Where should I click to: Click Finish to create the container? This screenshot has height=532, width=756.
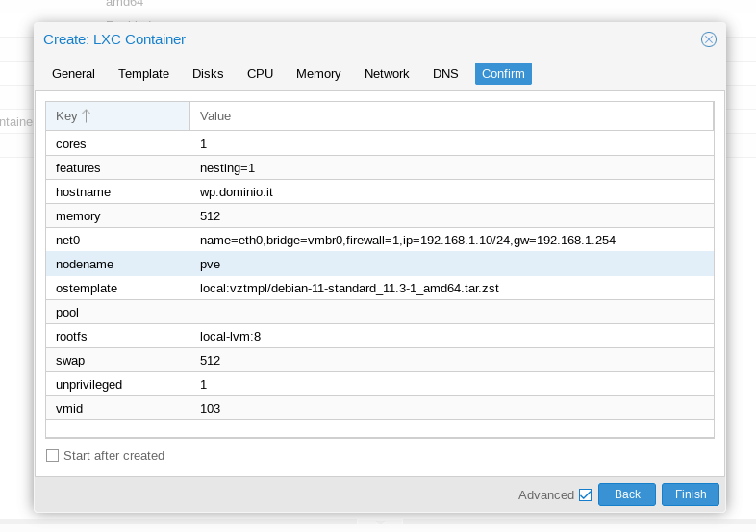(691, 494)
